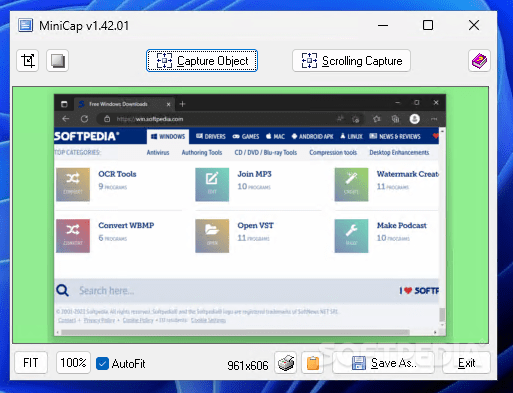Minimize the MiniCap window

(383, 25)
